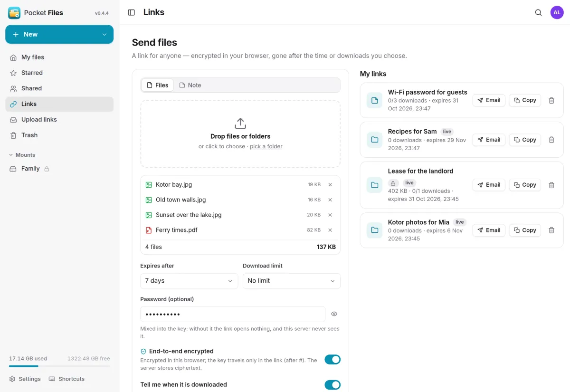Click the Lease for the landlord folder icon
570x392 pixels.
[374, 185]
